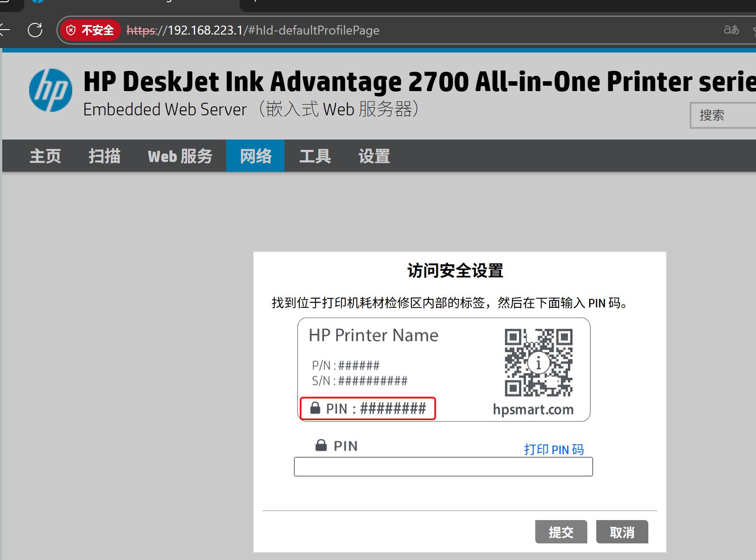Select the 网络 (Network) tab
Viewport: 756px width, 560px height.
click(x=255, y=156)
